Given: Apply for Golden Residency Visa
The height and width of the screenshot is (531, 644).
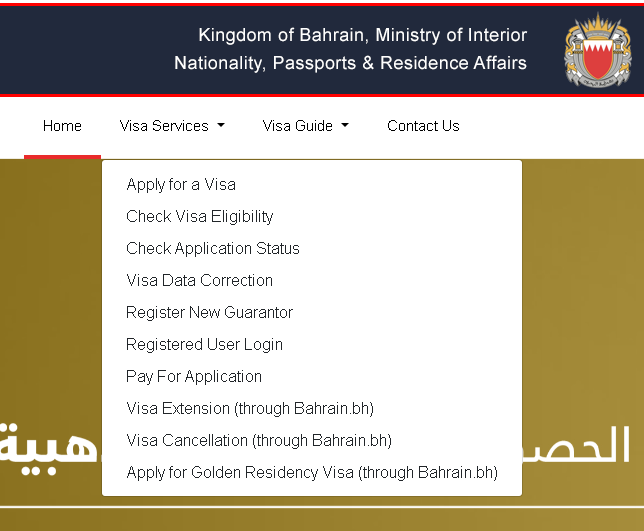Looking at the screenshot, I should 312,473.
